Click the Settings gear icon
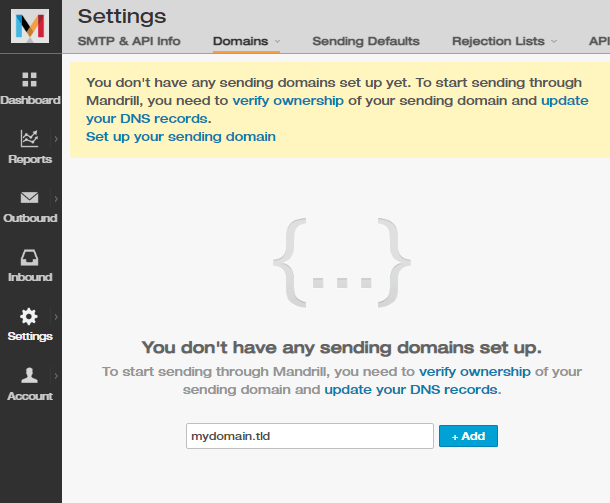Screen dimensions: 610x503 click(29, 316)
